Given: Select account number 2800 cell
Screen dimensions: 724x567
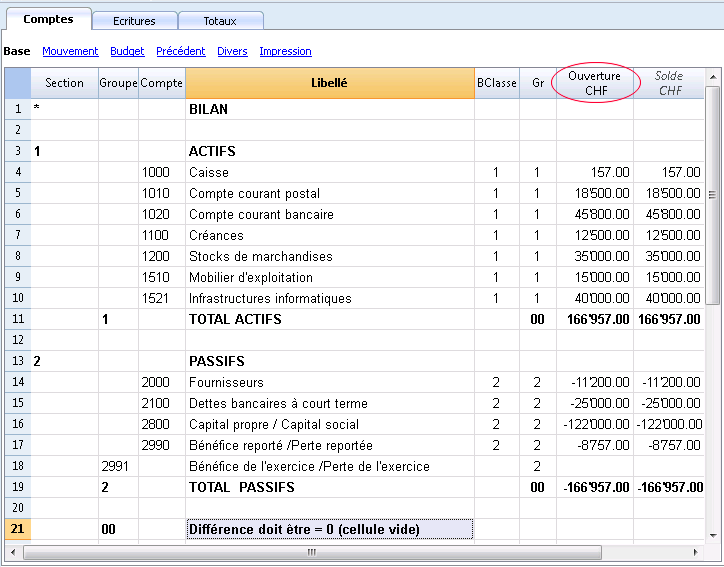Looking at the screenshot, I should 162,424.
